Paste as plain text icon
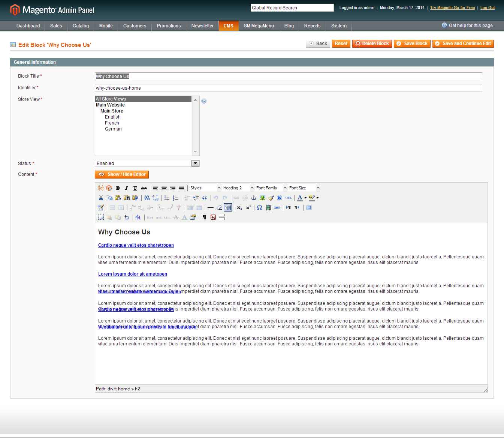This screenshot has width=504, height=438. coord(127,198)
